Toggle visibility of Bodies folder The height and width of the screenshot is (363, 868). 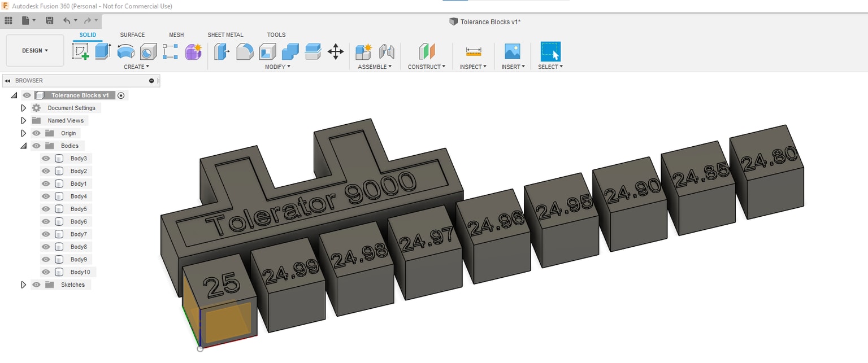pos(37,146)
